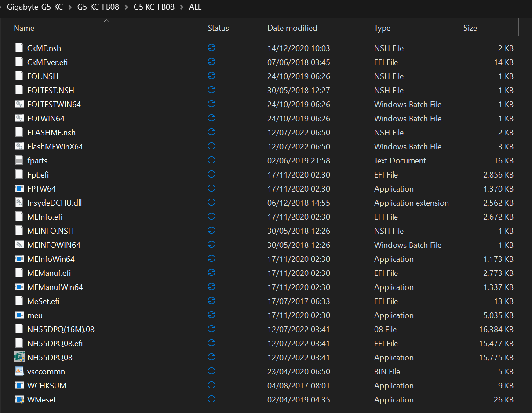Image resolution: width=532 pixels, height=413 pixels.
Task: Click the sync status icon for FLASHME.nsh
Action: click(211, 132)
